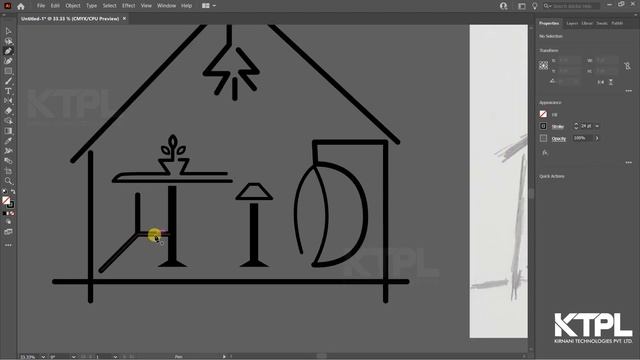Open rotate view dropdown in status bar
The image size is (640, 360).
pyautogui.click(x=73, y=357)
